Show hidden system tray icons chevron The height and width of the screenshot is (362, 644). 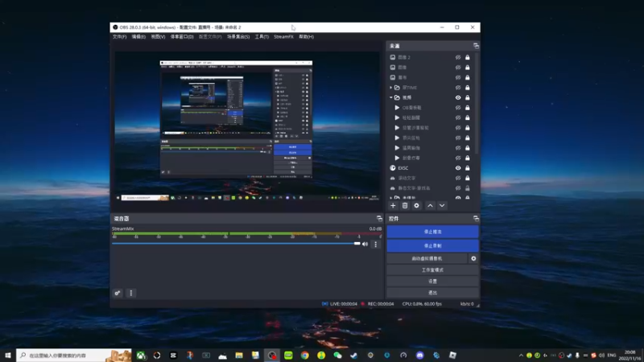click(x=521, y=356)
